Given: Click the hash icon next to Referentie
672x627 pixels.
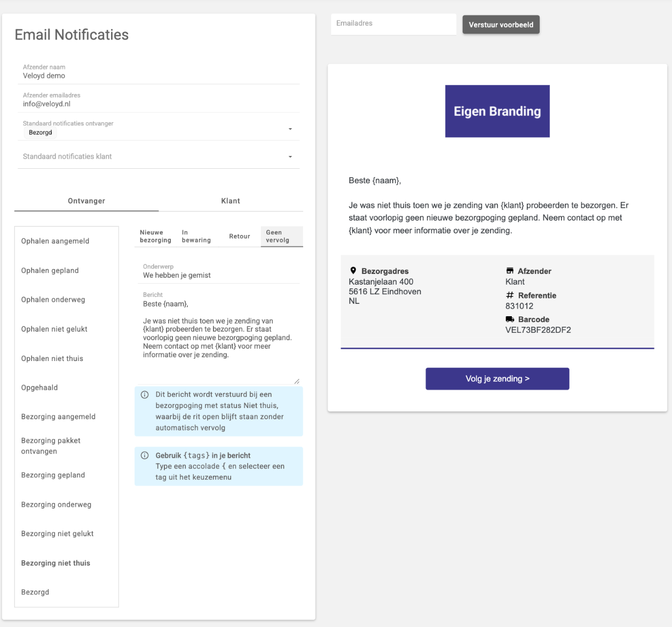Looking at the screenshot, I should pos(510,295).
